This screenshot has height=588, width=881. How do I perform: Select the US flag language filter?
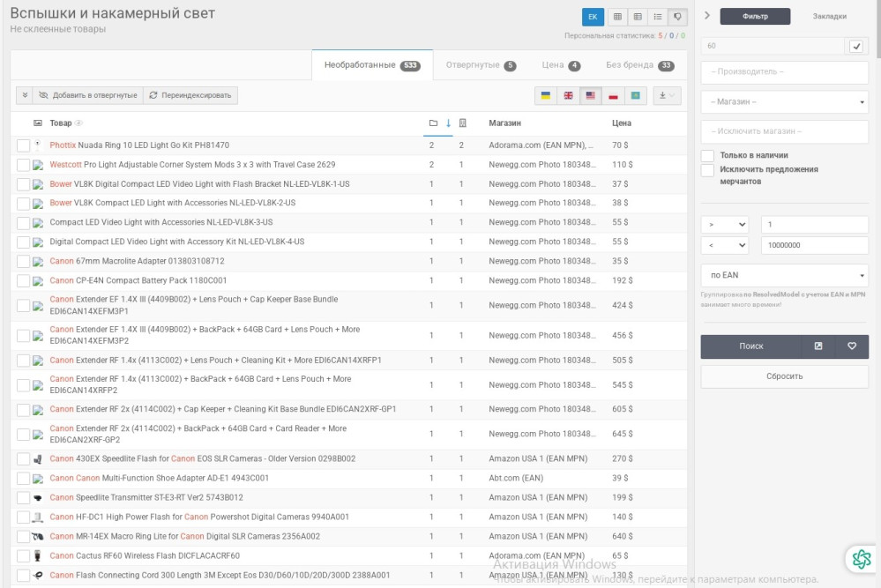[x=590, y=95]
